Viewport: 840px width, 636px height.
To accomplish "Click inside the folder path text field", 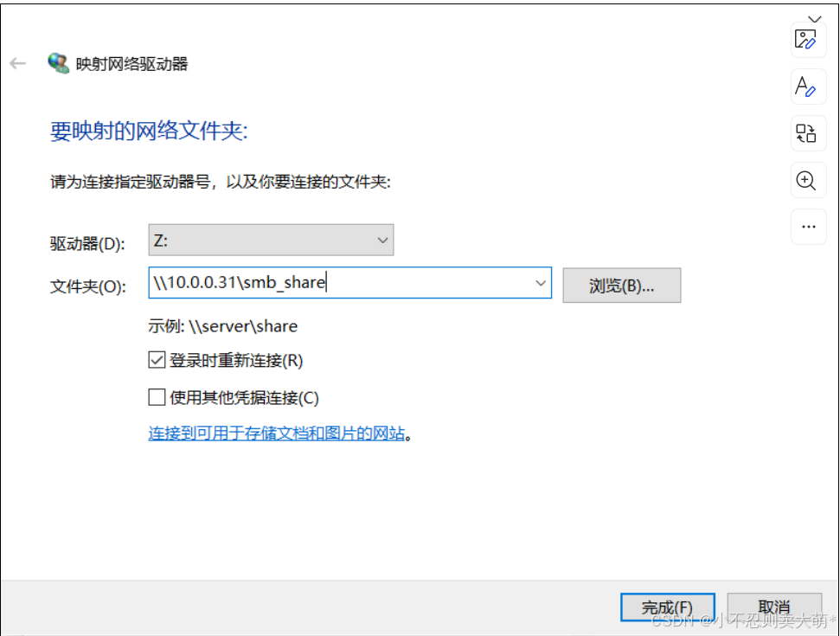I will click(x=340, y=282).
